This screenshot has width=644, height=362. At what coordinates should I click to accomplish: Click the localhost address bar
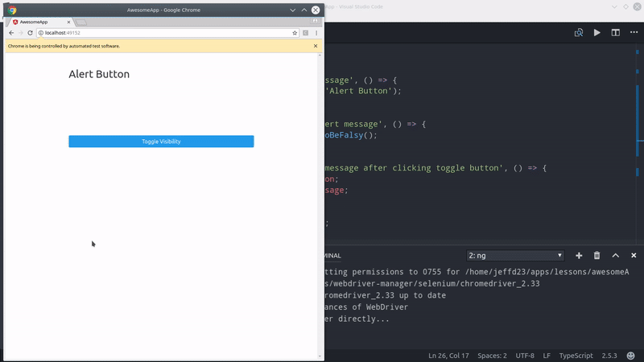click(x=161, y=33)
